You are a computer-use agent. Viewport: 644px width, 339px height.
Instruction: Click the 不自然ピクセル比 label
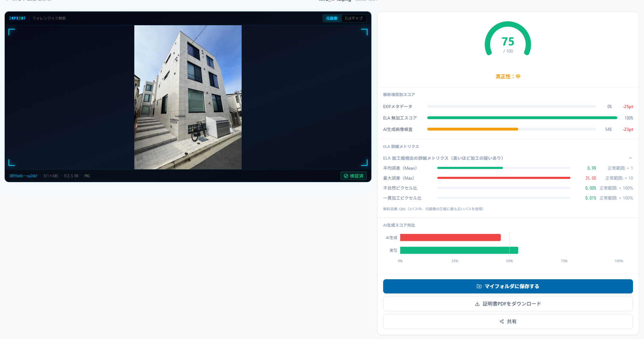pyautogui.click(x=400, y=188)
